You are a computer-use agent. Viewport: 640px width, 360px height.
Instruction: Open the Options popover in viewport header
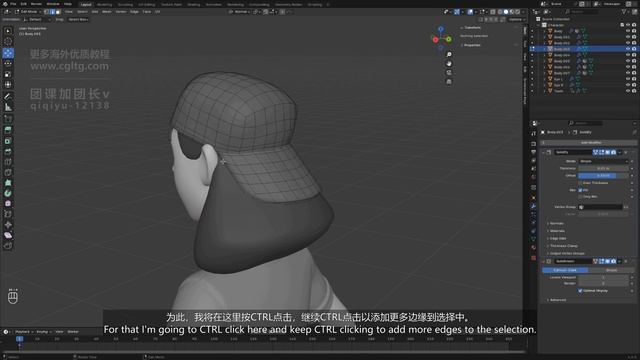click(516, 19)
